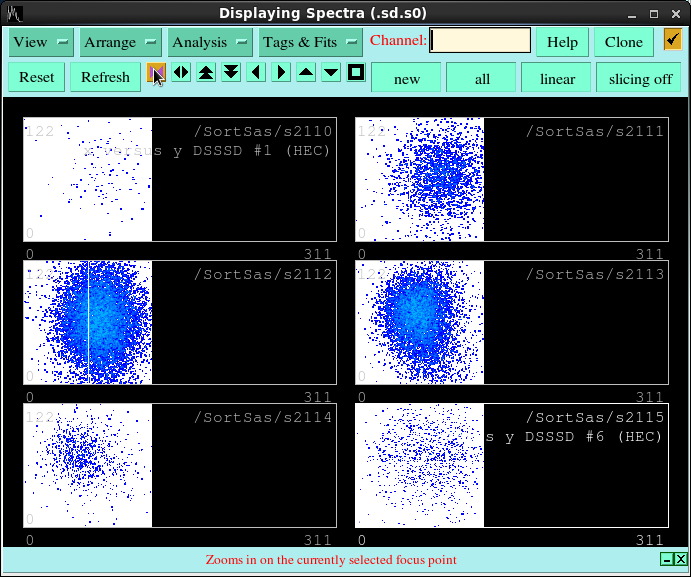691x577 pixels.
Task: Click the Reset button
Action: [37, 77]
